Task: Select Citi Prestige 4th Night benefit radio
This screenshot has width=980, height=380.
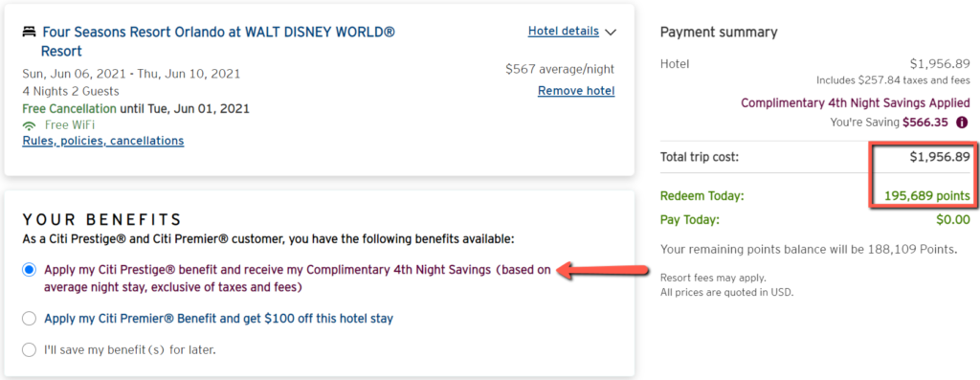Action: pyautogui.click(x=29, y=270)
